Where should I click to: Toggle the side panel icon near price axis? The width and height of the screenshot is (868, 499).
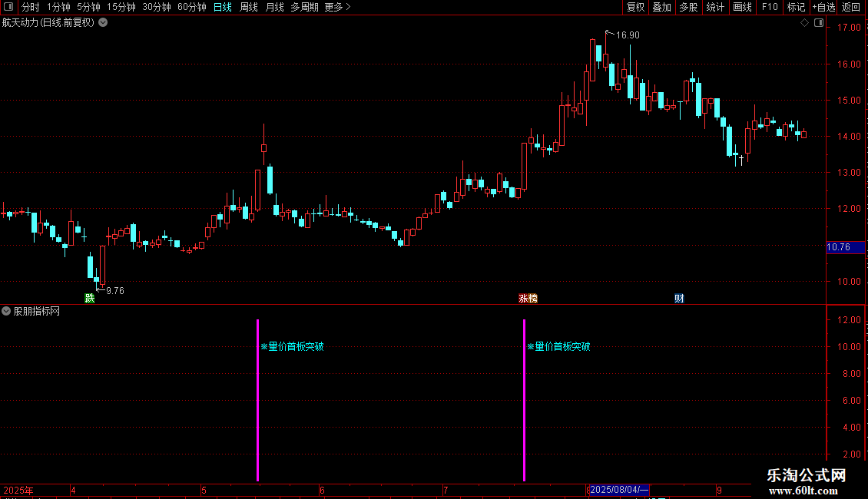pyautogui.click(x=819, y=23)
